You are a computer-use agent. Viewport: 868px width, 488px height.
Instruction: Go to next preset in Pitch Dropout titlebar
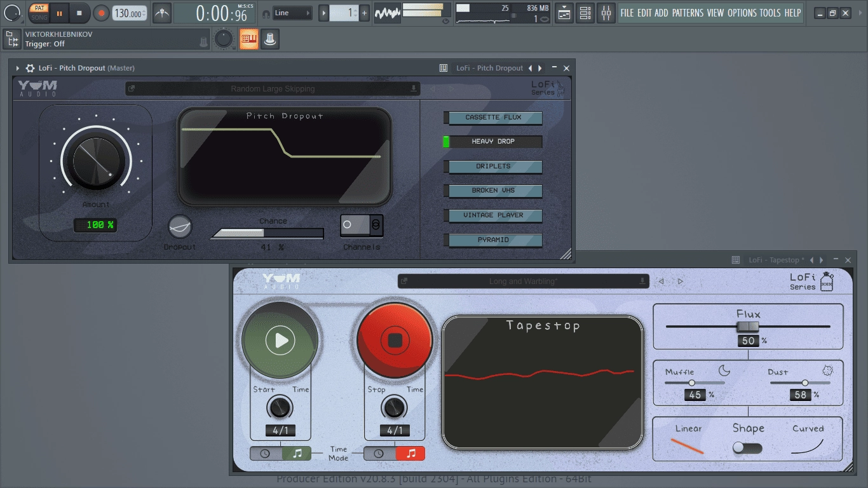(540, 68)
